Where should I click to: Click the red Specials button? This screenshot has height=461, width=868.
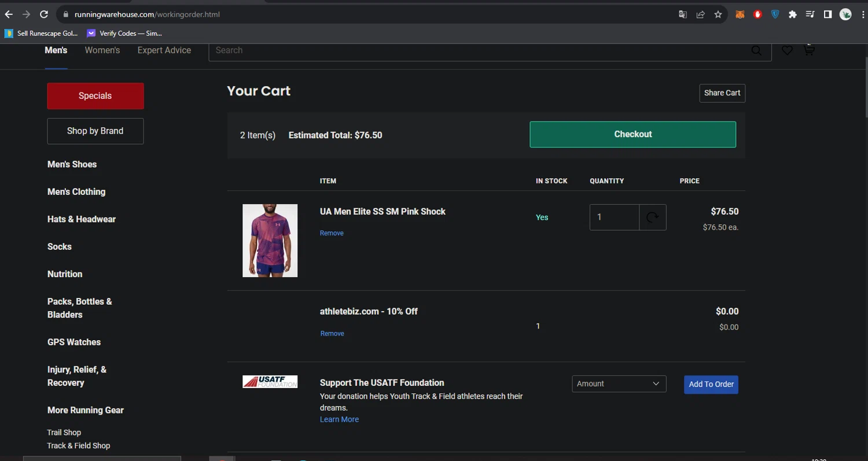pos(95,96)
